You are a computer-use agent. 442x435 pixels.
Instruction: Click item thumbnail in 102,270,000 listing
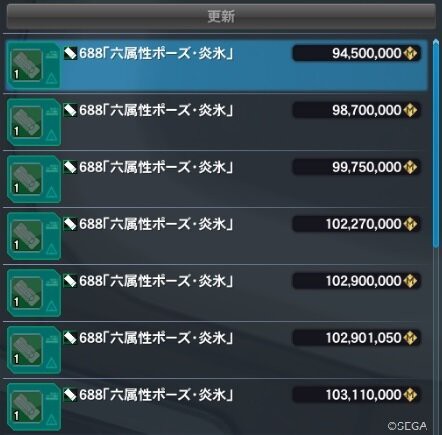[27, 236]
